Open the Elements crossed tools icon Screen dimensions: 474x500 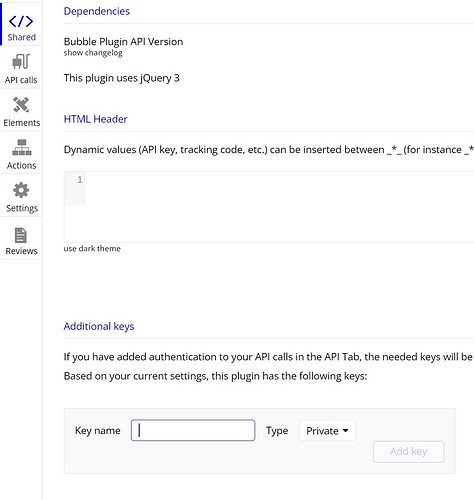point(21,105)
